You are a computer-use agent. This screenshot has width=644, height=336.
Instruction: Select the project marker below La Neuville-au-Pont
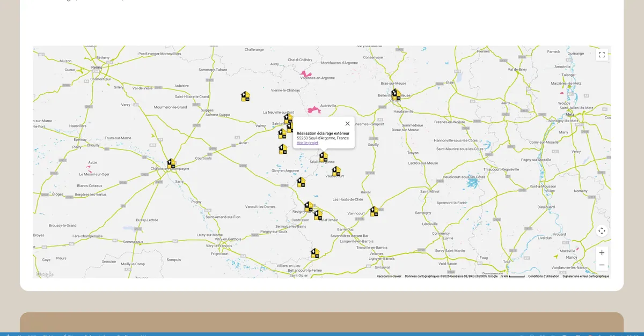coord(288,118)
